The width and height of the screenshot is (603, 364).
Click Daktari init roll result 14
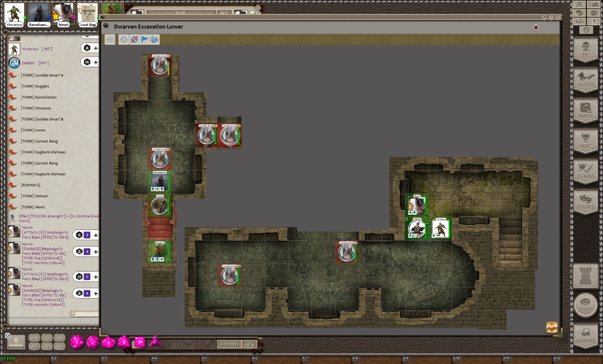(87, 62)
